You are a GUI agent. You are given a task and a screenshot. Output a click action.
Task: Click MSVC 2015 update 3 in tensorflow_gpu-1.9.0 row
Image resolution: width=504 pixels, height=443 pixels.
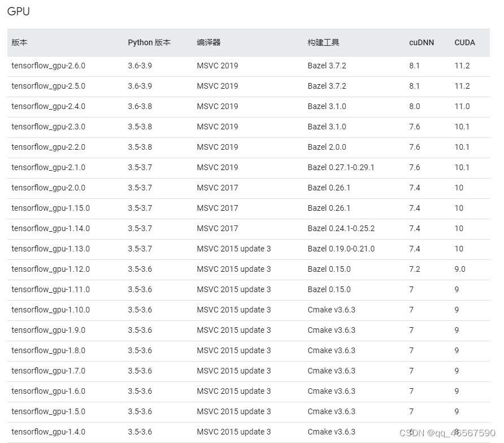point(234,330)
